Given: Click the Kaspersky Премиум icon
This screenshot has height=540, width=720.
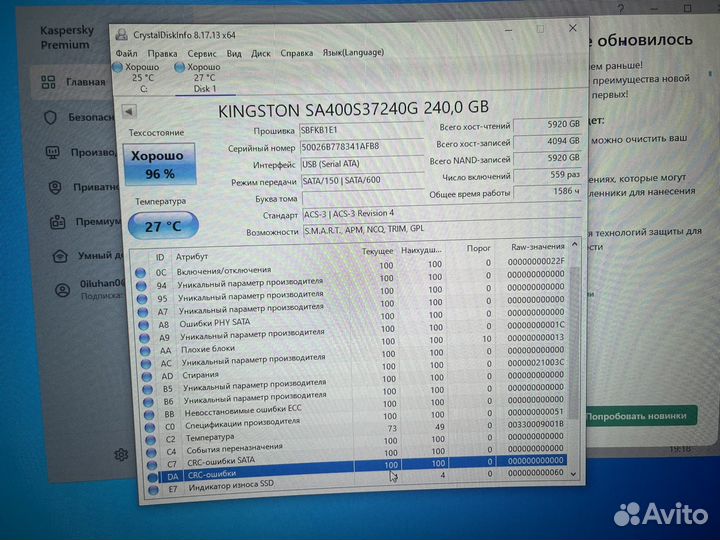Looking at the screenshot, I should coord(57,222).
